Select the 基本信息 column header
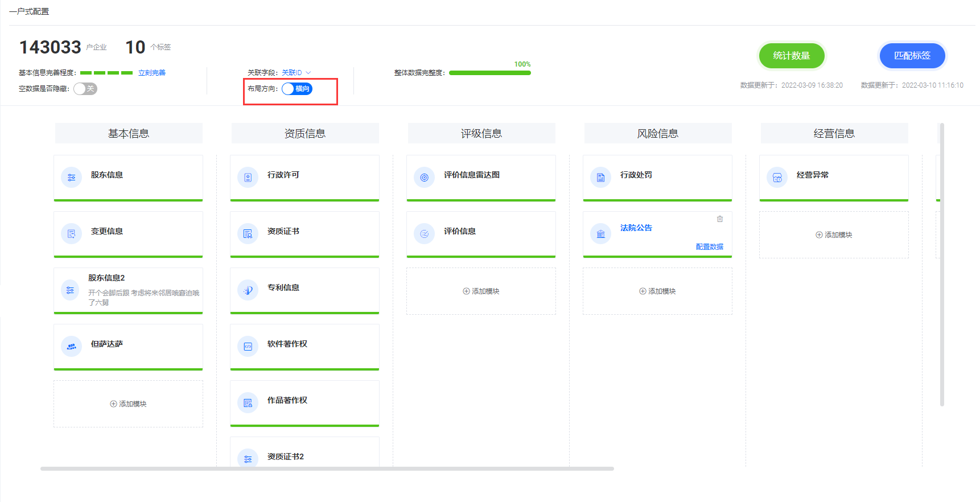Image resolution: width=980 pixels, height=502 pixels. [x=129, y=133]
